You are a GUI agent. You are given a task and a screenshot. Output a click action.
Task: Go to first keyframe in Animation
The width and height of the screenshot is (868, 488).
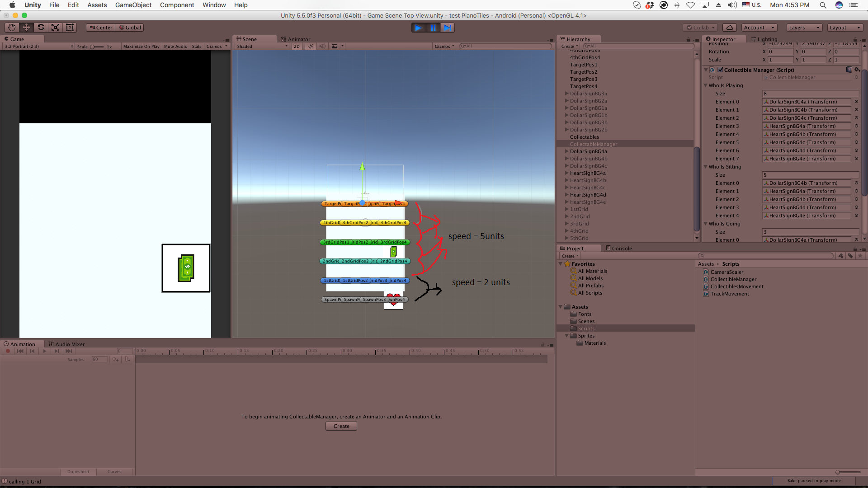20,351
